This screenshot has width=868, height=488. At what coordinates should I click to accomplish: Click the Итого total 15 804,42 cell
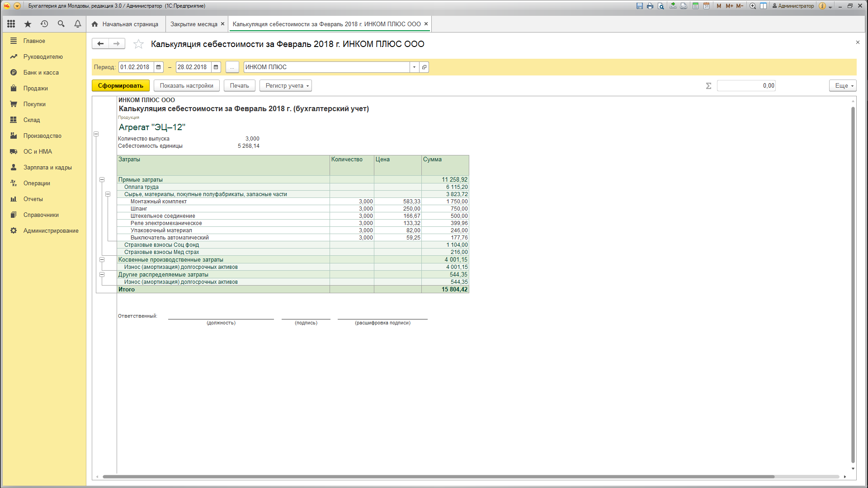(x=445, y=290)
